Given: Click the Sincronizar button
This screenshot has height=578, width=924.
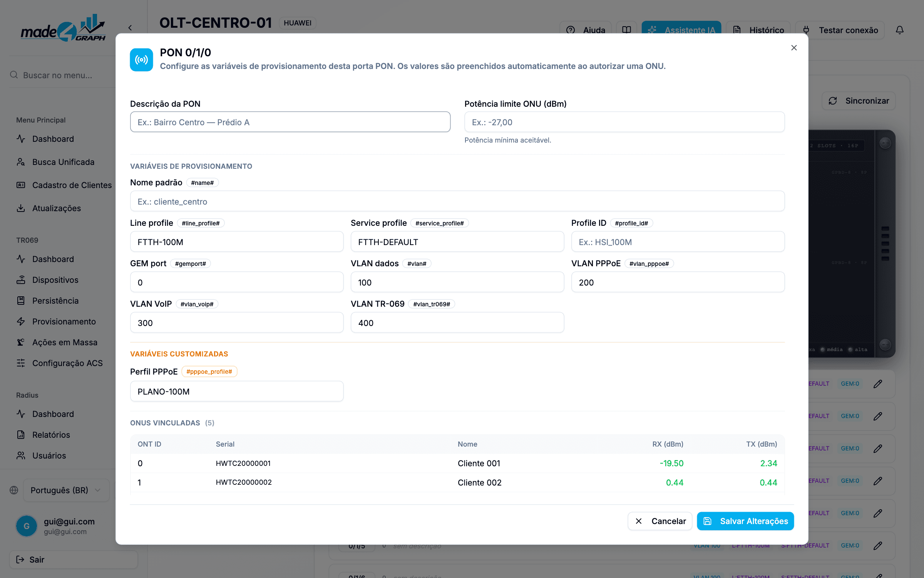Looking at the screenshot, I should (859, 101).
